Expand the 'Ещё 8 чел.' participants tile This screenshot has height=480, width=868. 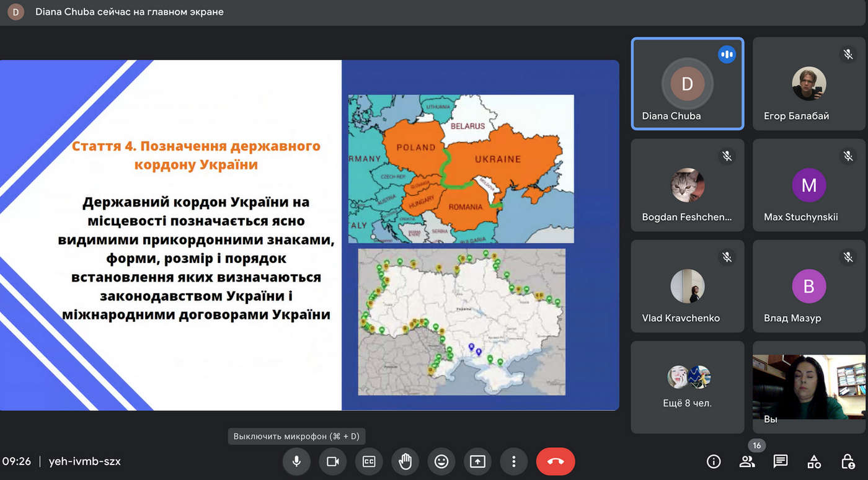click(x=687, y=387)
